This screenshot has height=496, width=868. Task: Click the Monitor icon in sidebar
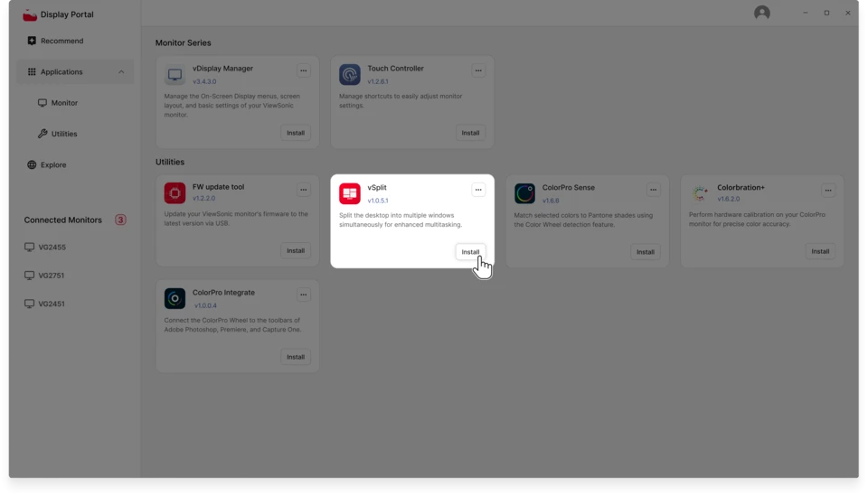pyautogui.click(x=42, y=103)
